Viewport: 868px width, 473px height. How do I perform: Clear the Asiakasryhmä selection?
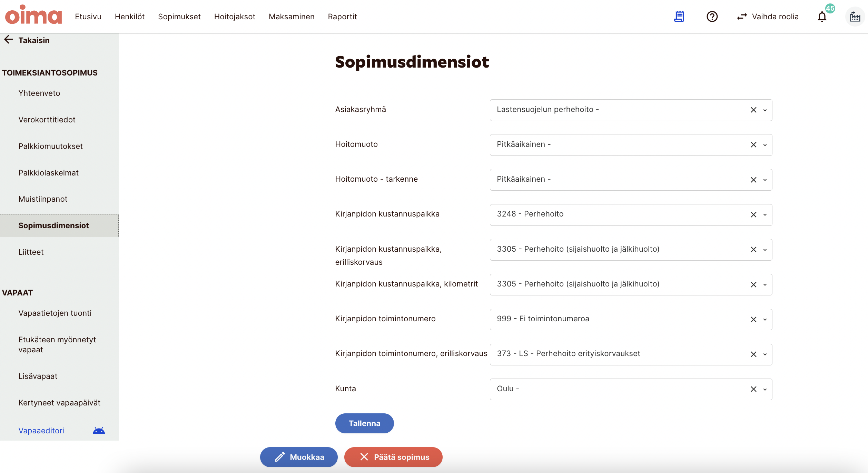tap(753, 110)
